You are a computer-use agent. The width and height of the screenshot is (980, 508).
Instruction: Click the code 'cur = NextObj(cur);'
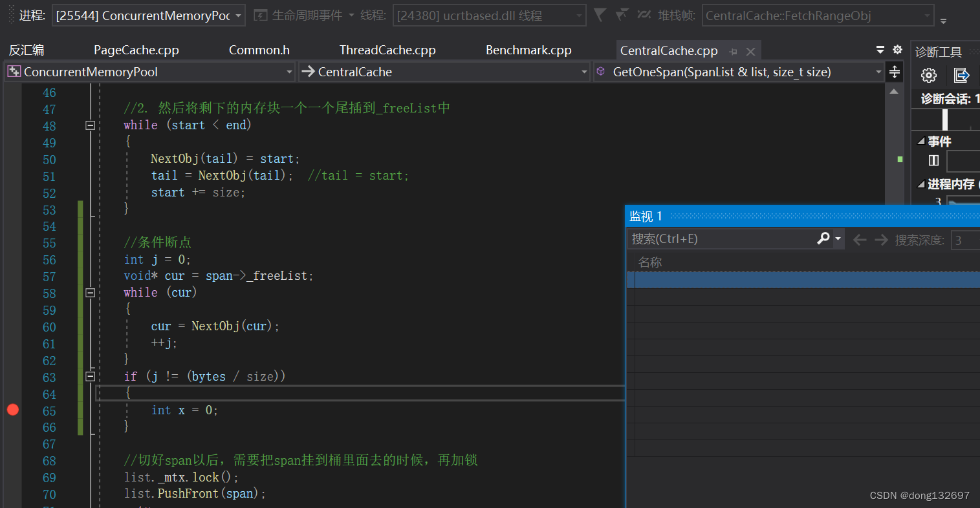click(x=215, y=326)
